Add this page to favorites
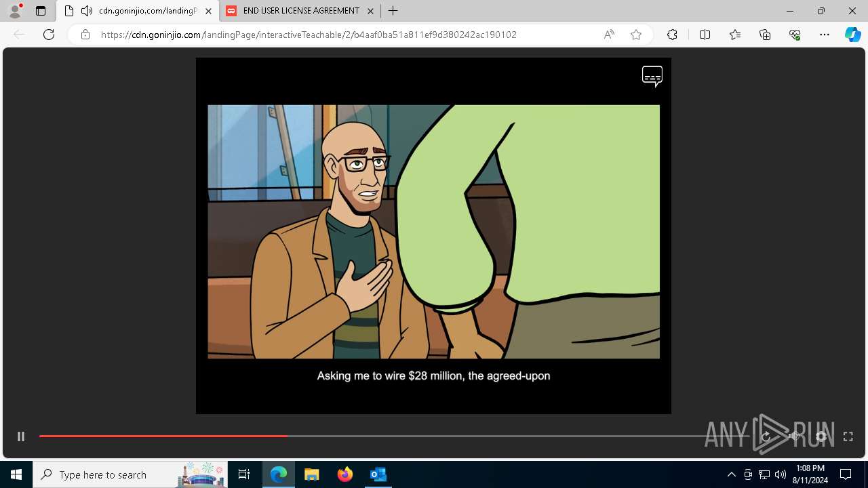 click(636, 35)
